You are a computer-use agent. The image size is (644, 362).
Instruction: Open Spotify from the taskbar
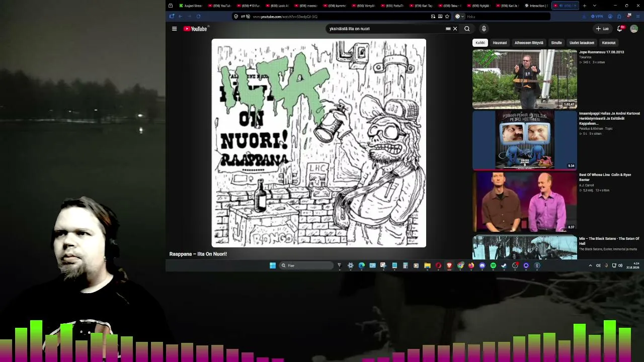pos(493,265)
